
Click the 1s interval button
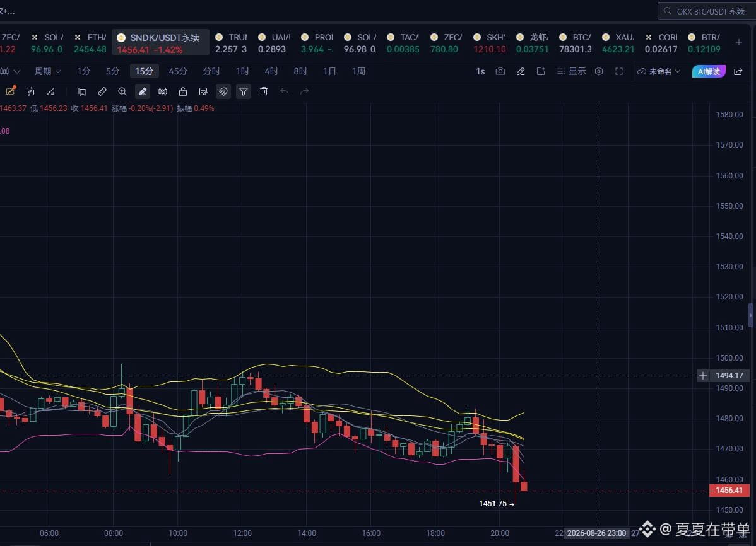(480, 71)
